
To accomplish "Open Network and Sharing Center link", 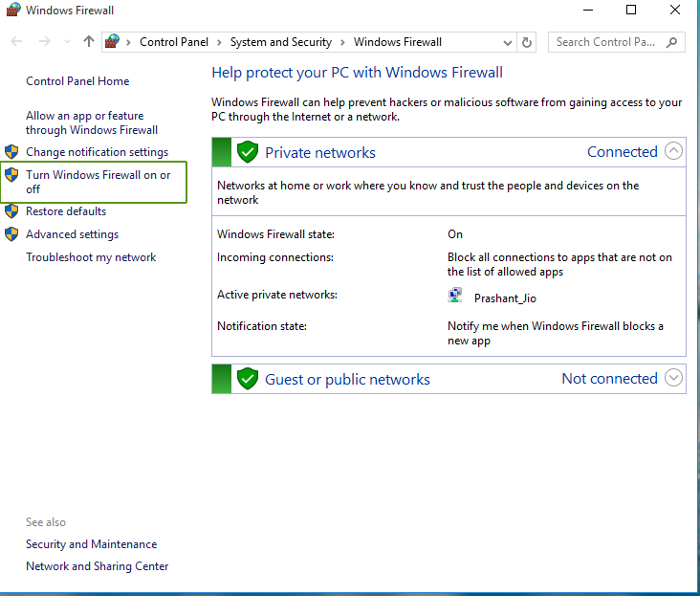I will 97,566.
